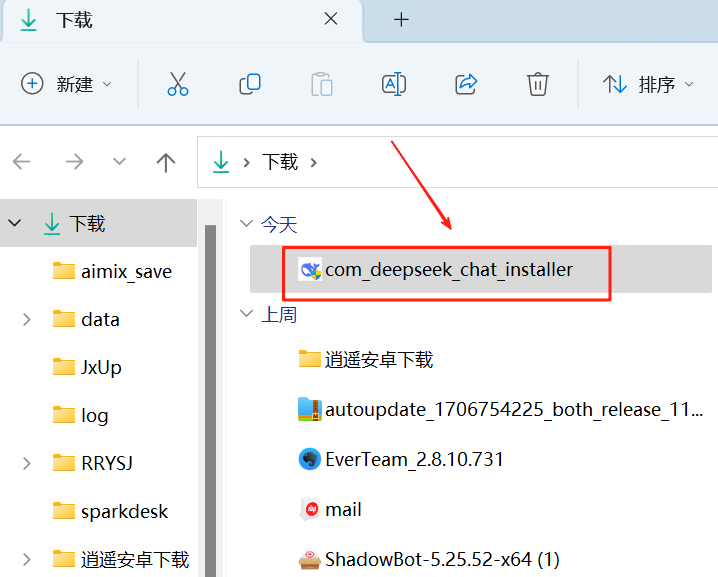Click the Paste clipboard icon
Viewport: 718px width, 577px height.
[321, 84]
